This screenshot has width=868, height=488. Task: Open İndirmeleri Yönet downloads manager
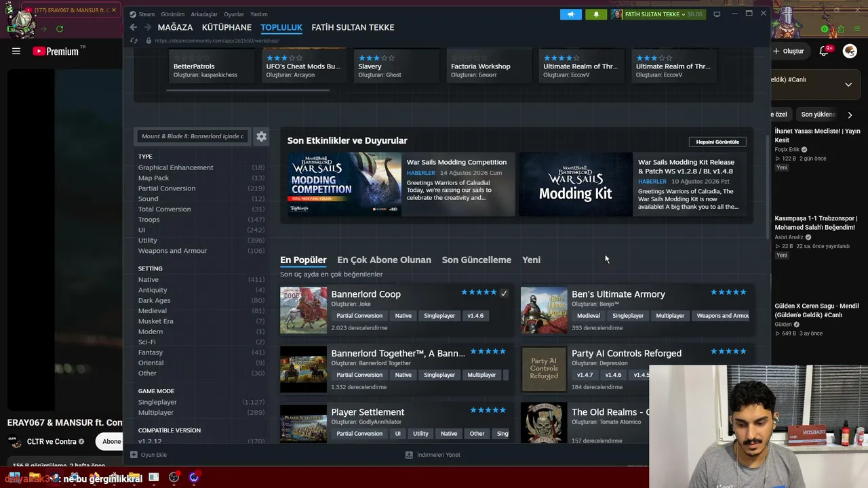pyautogui.click(x=433, y=455)
